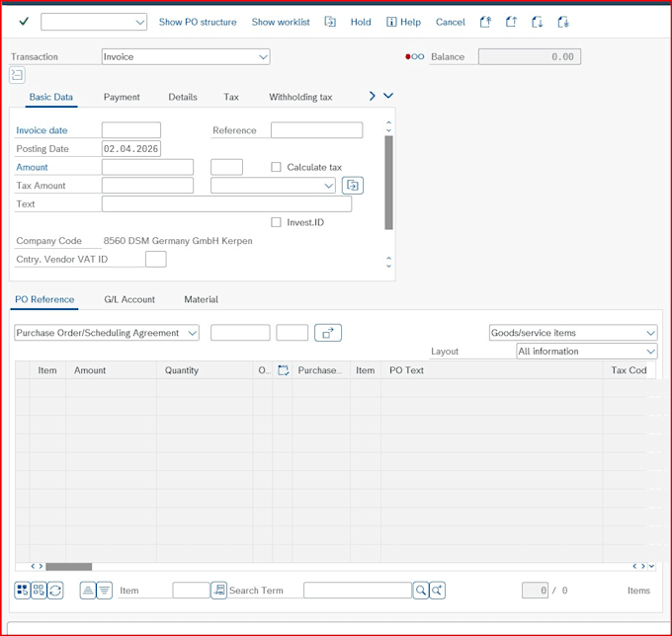Click Show PO structure
This screenshot has height=636, width=672.
[x=198, y=22]
